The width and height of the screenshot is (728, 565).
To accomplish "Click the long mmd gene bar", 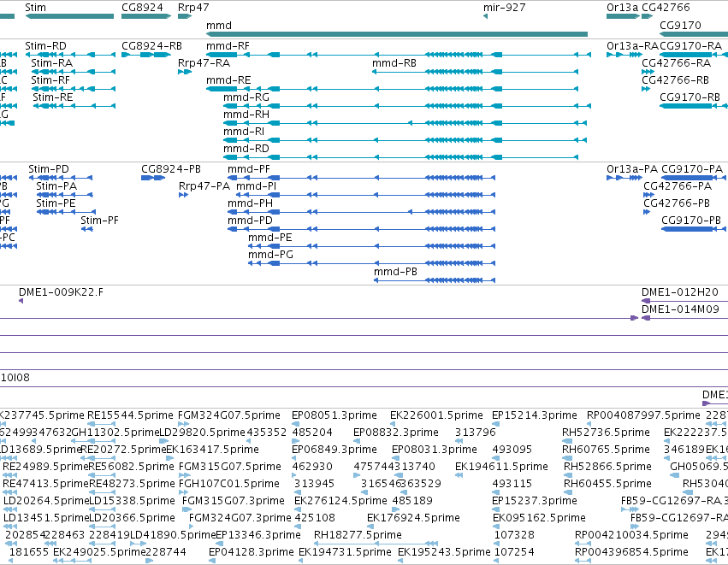I will (397, 34).
